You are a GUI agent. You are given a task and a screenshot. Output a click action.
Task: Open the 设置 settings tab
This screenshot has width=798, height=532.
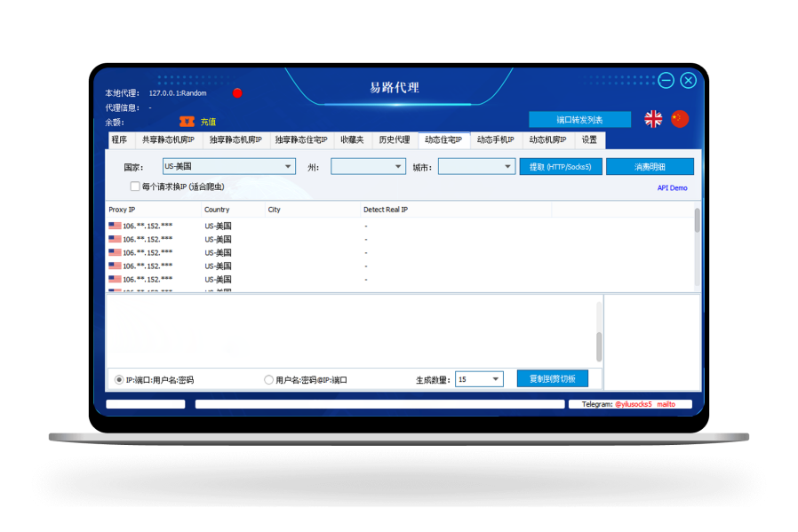pyautogui.click(x=589, y=139)
